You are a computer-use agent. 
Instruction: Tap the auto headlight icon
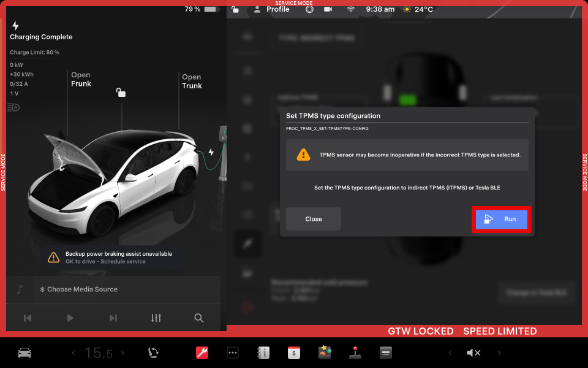pos(13,107)
